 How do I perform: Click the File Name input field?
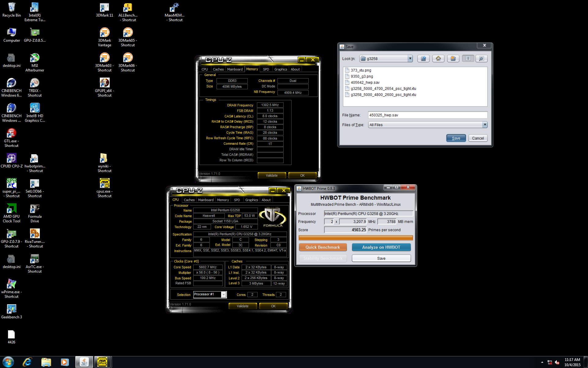tap(428, 115)
